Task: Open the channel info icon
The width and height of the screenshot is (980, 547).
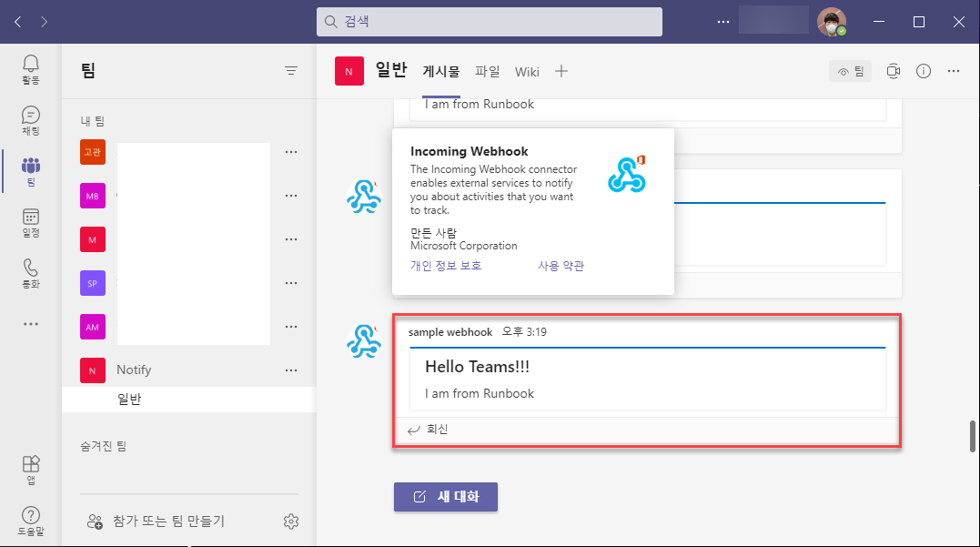Action: (924, 71)
